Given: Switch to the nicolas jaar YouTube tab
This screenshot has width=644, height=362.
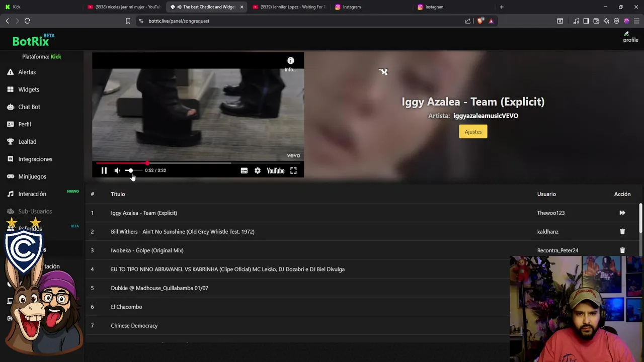Looking at the screenshot, I should click(124, 7).
